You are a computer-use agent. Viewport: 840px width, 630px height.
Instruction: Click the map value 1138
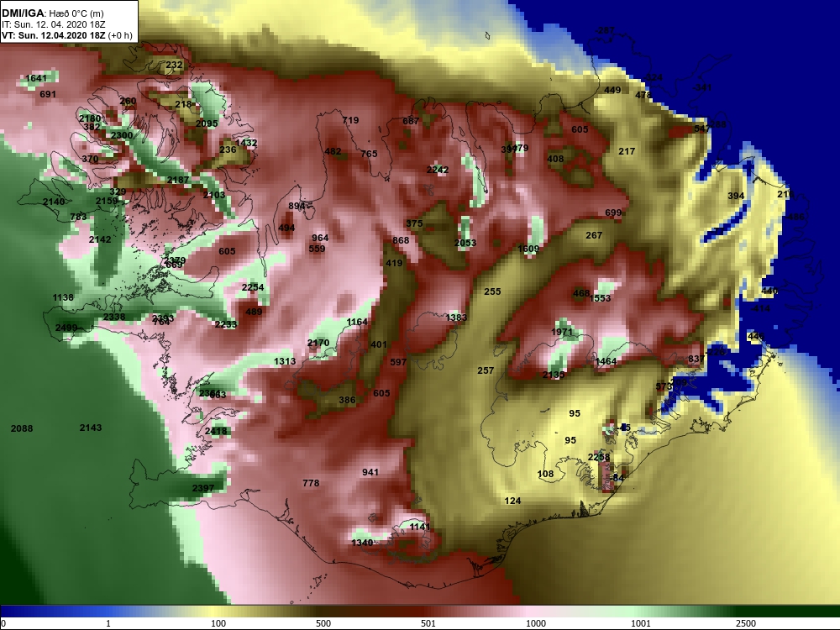[x=63, y=297]
